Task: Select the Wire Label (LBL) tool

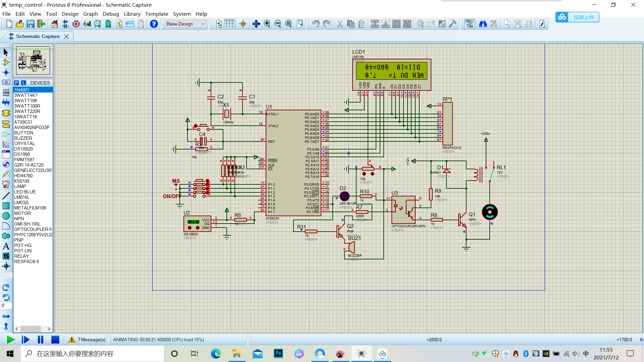Action: coord(6,82)
